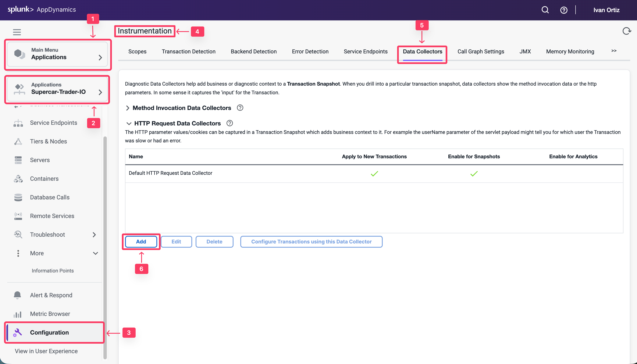Expand the Troubleshoot submenu chevron
The height and width of the screenshot is (364, 637).
click(94, 235)
